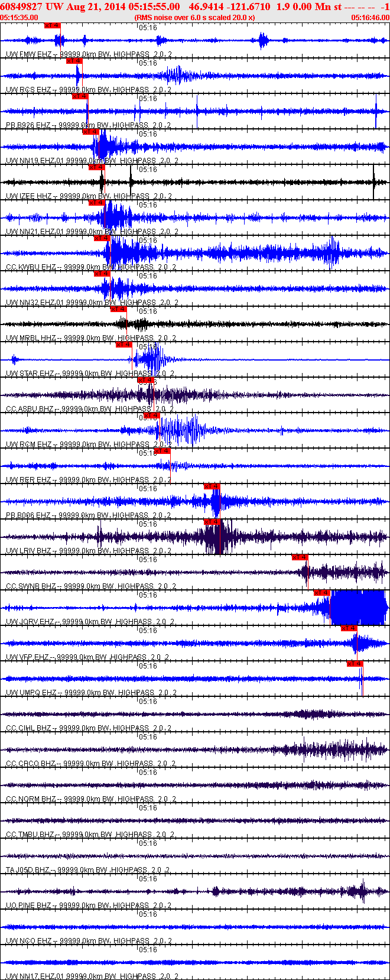The width and height of the screenshot is (390, 980).
Task: Click the UW MRBL HHZ station label
Action: pyautogui.click(x=31, y=338)
